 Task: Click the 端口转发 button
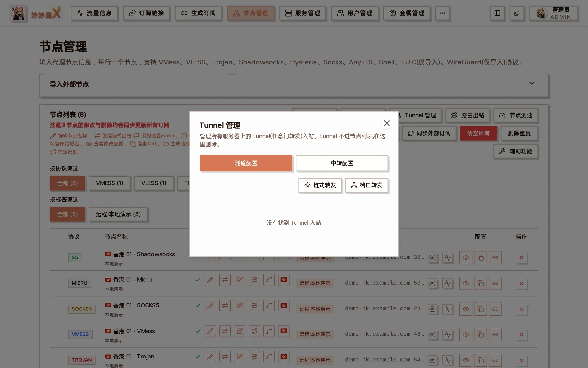366,185
